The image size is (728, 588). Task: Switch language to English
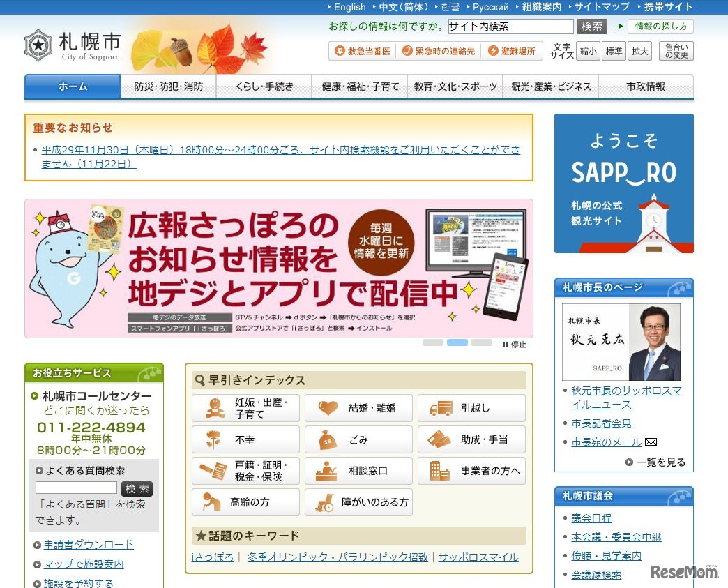point(349,7)
